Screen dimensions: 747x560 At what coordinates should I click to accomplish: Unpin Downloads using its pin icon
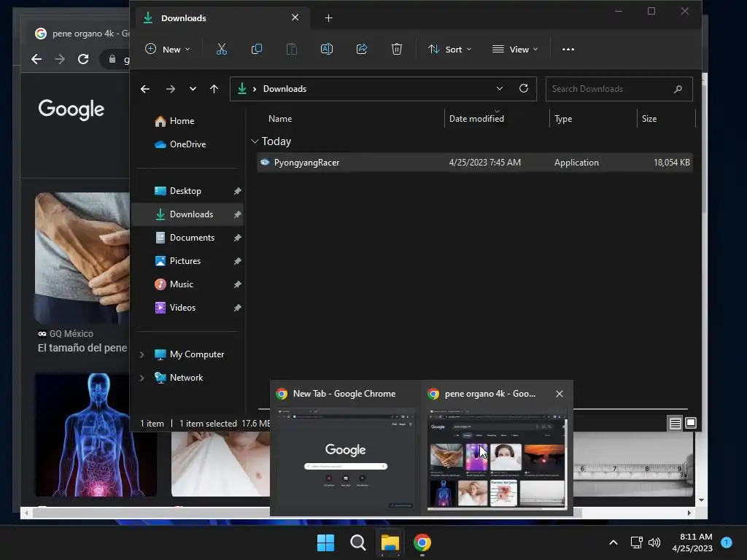pyautogui.click(x=237, y=214)
